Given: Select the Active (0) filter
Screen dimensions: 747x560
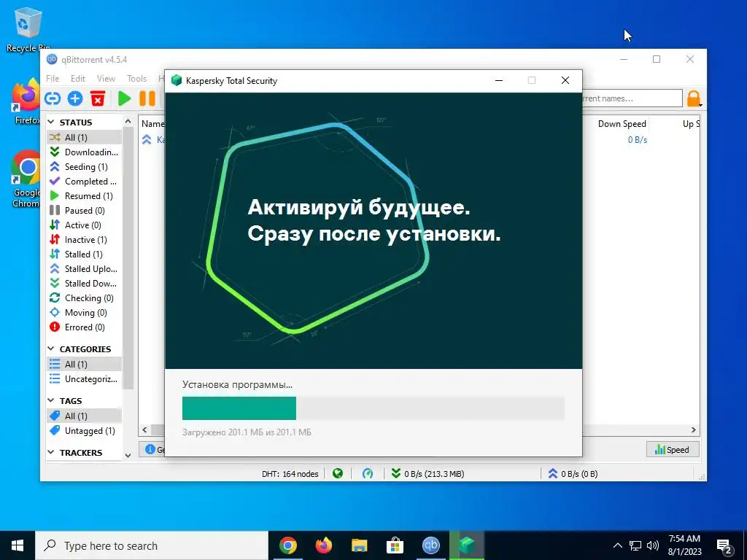Looking at the screenshot, I should pyautogui.click(x=84, y=225).
